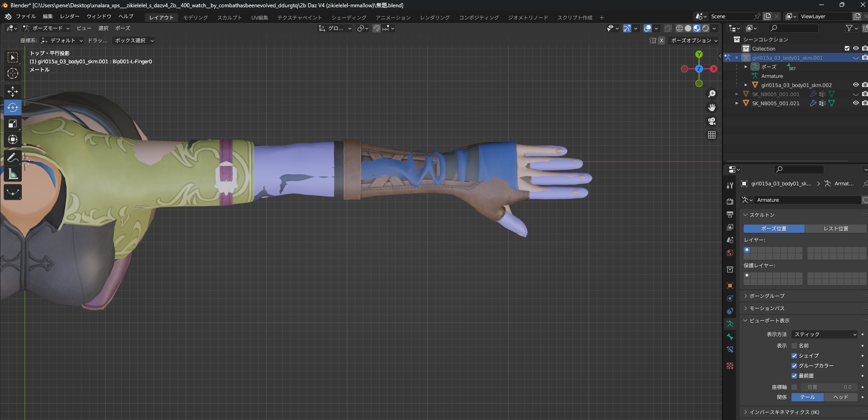Enable the 名前 display checkbox
Screen dimensions: 868x420
click(x=794, y=346)
